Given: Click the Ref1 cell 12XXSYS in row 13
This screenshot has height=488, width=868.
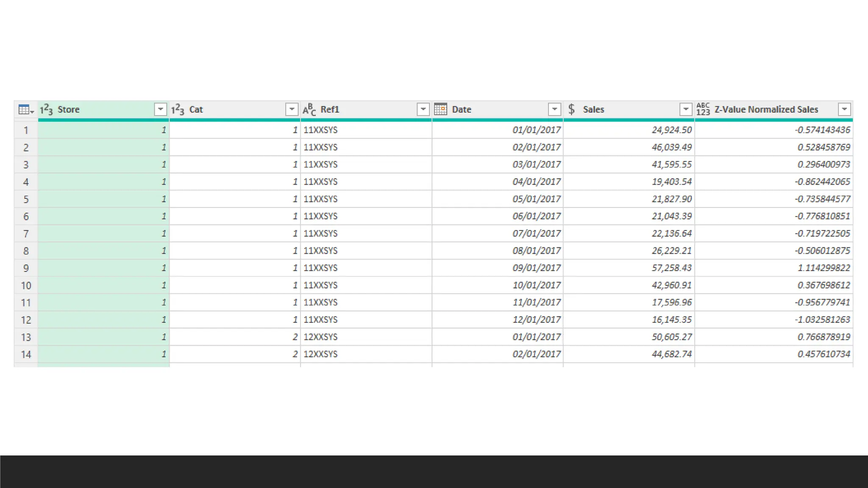Looking at the screenshot, I should [x=320, y=337].
